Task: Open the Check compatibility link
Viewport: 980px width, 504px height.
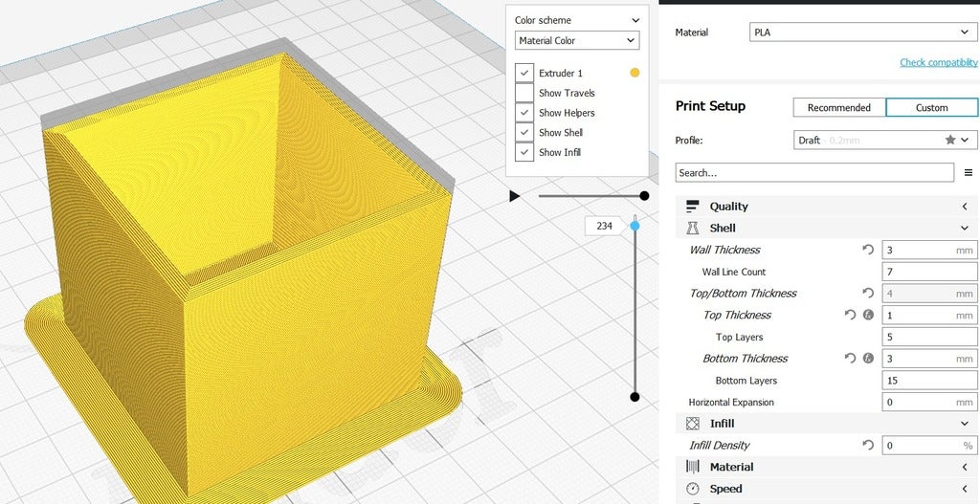Action: pos(938,62)
